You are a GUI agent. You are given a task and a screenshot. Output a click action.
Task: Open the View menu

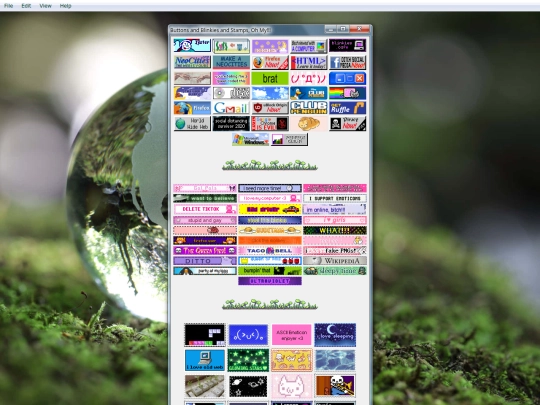[45, 6]
